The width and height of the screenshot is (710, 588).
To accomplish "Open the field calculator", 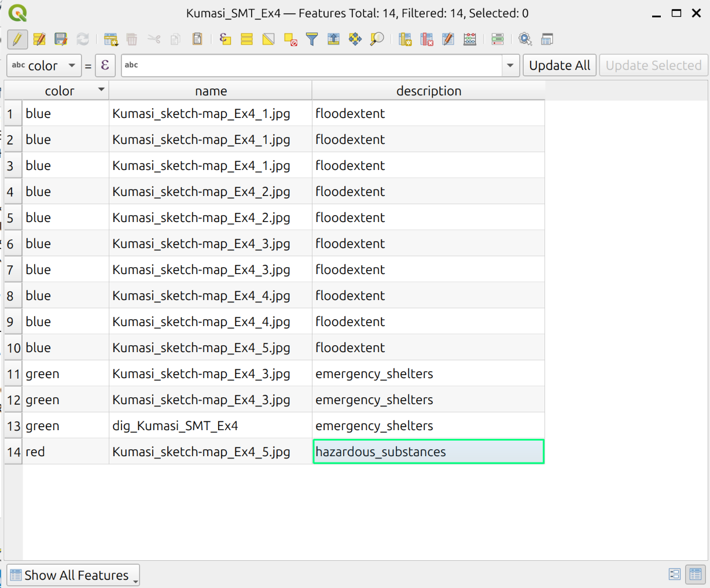I will point(470,39).
